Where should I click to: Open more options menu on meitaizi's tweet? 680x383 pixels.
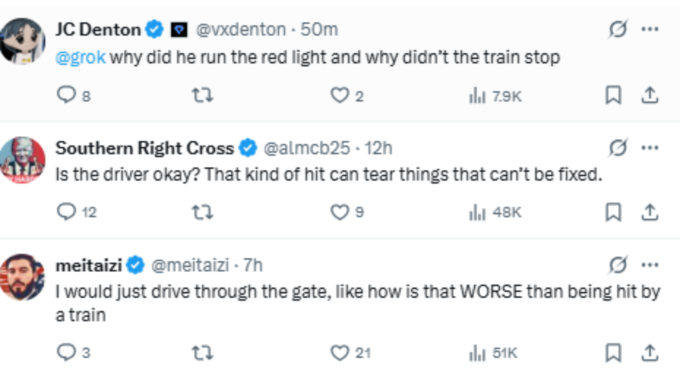click(650, 265)
